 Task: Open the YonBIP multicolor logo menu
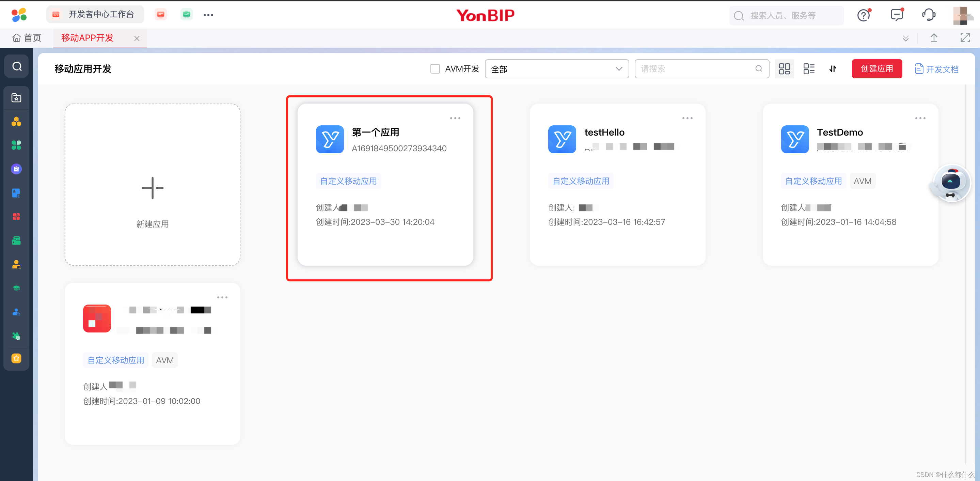(x=19, y=15)
